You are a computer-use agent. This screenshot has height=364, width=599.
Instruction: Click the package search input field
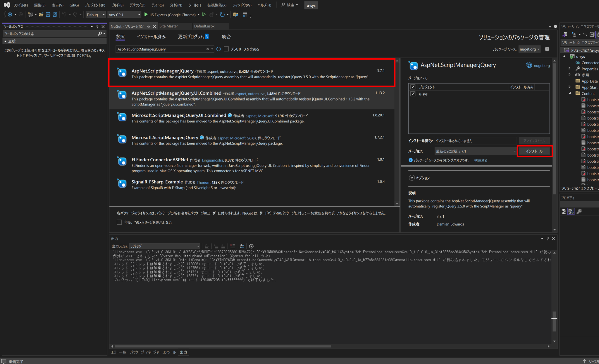[x=161, y=49]
